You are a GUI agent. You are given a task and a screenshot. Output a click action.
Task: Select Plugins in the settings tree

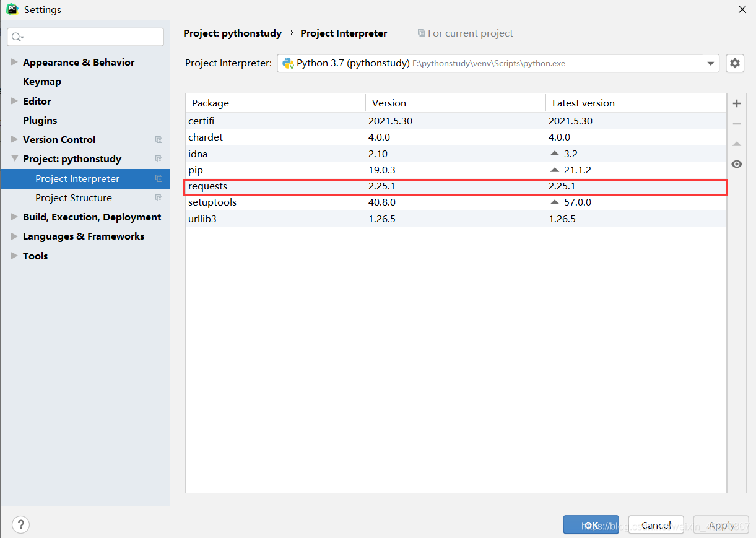point(40,120)
